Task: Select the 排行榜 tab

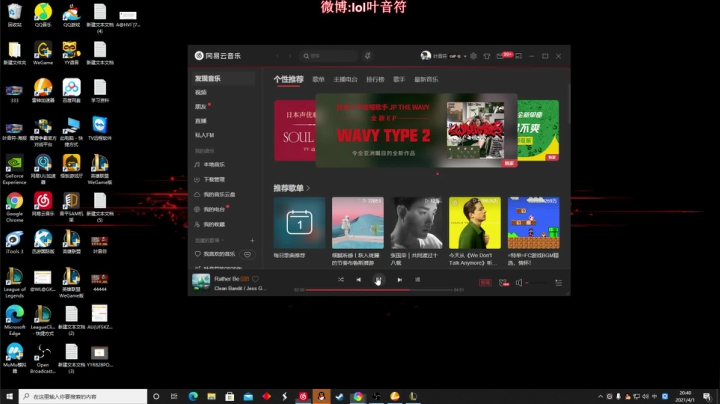Action: pos(375,79)
